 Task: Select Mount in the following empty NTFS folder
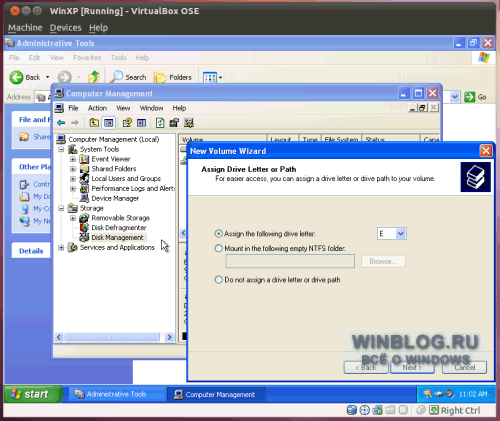click(x=218, y=248)
